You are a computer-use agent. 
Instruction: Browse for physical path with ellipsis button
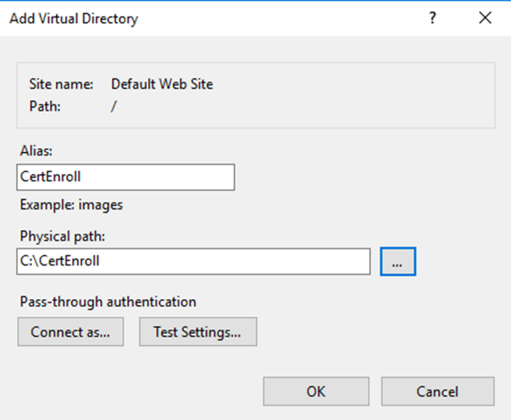(398, 262)
